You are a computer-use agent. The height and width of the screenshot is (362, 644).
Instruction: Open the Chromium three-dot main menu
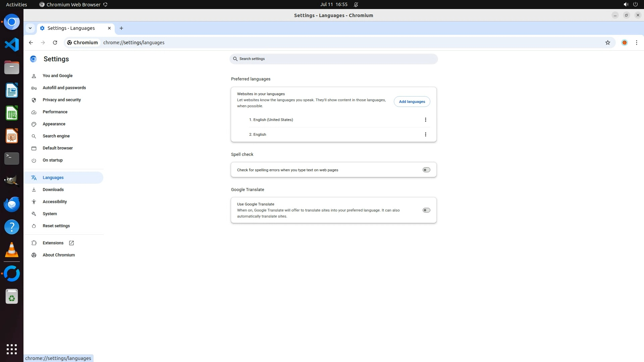point(636,43)
